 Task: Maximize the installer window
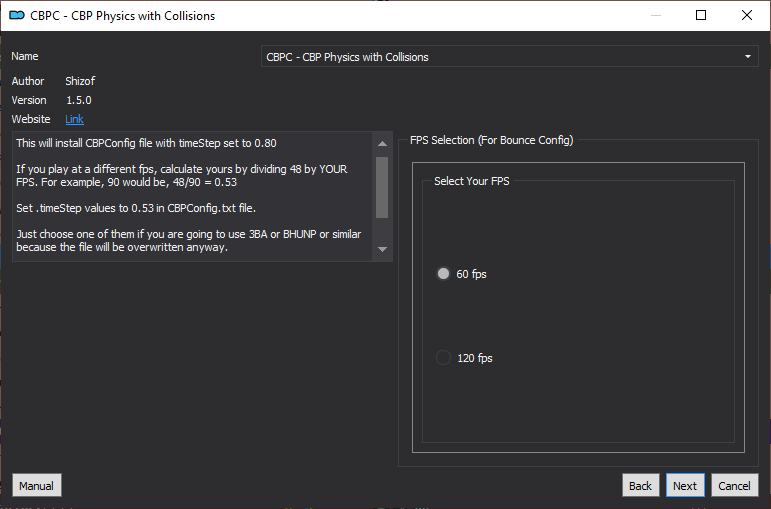701,15
